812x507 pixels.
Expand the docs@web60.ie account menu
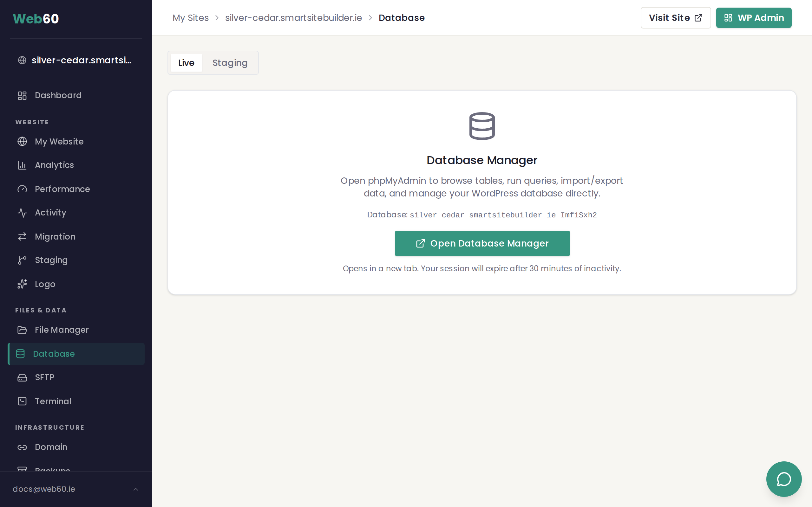click(x=76, y=489)
